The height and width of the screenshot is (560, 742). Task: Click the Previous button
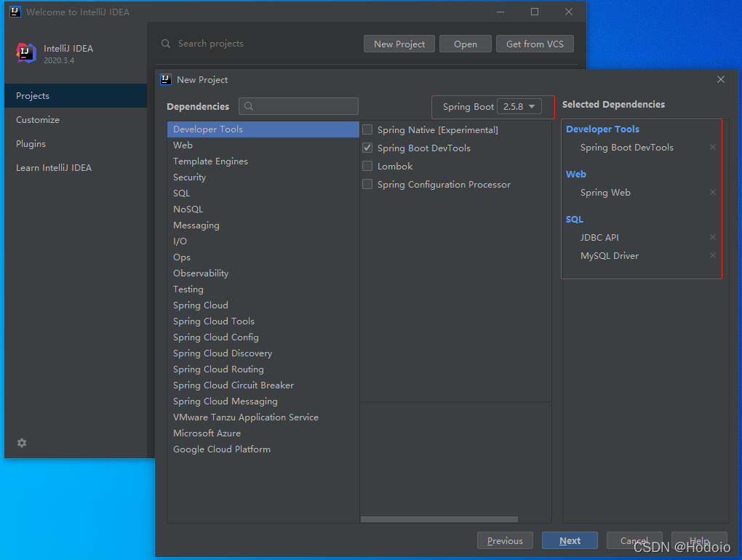505,540
